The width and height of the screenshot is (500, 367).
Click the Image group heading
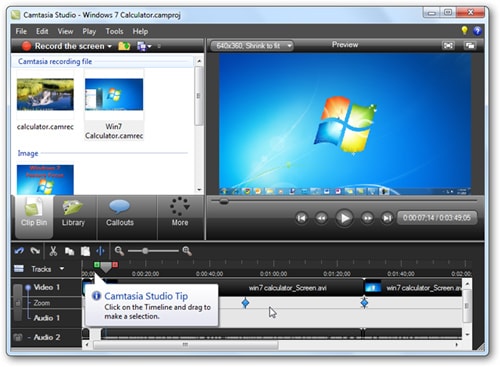tap(28, 153)
